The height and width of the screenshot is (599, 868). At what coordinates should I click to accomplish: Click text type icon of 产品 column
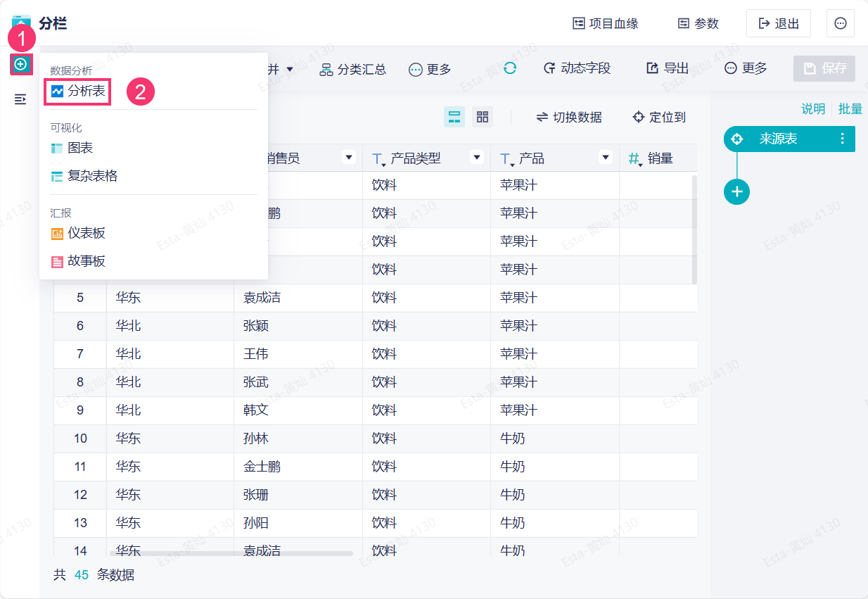pos(507,159)
